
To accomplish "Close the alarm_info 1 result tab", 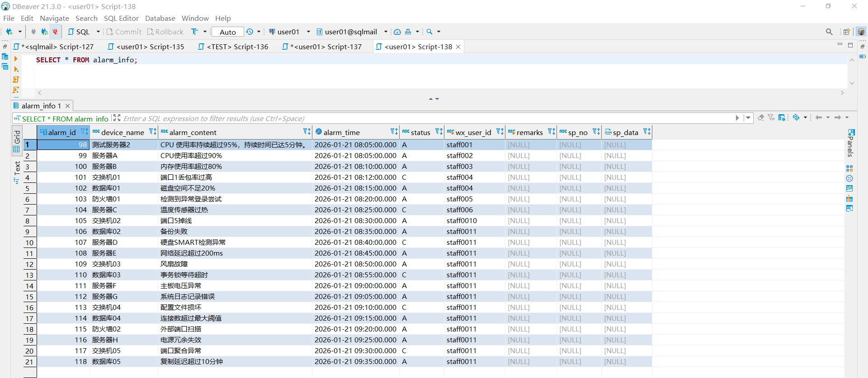I will (x=68, y=106).
